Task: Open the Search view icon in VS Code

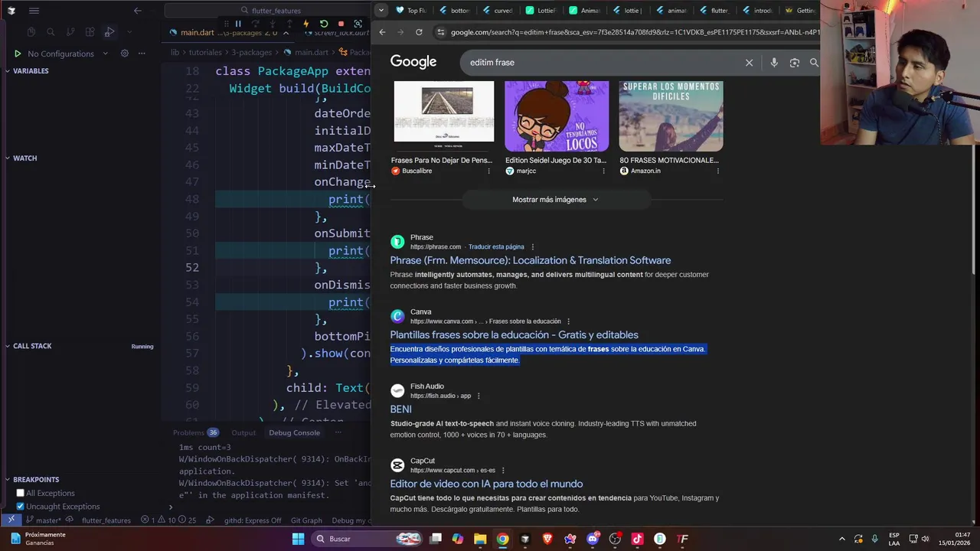Action: pyautogui.click(x=51, y=32)
